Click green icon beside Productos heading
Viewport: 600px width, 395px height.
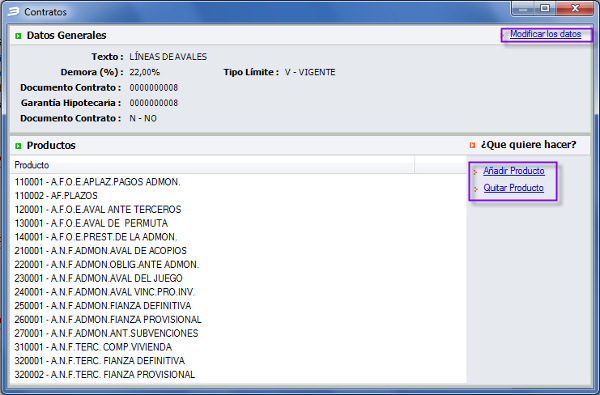point(18,146)
